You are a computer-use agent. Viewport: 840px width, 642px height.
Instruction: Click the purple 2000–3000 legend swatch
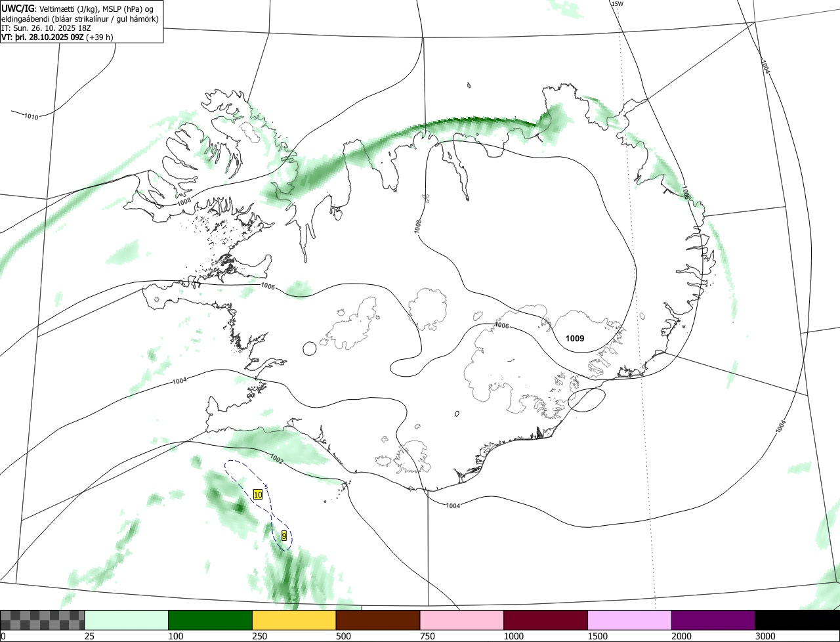713,620
